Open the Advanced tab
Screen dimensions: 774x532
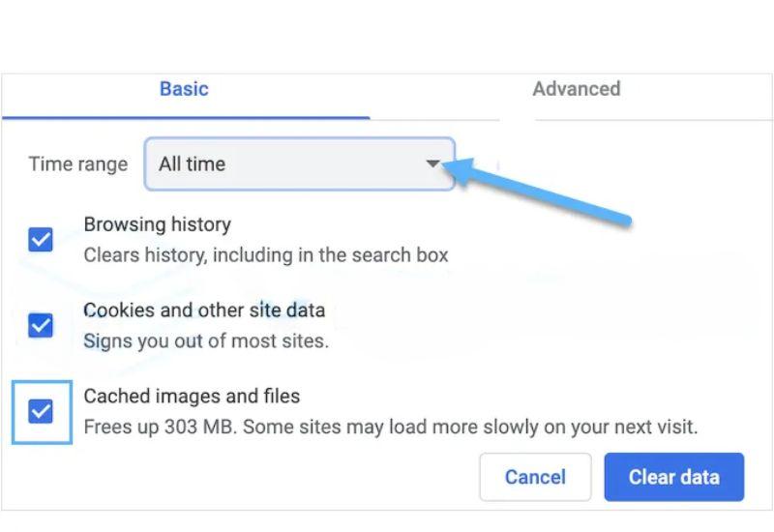[576, 89]
